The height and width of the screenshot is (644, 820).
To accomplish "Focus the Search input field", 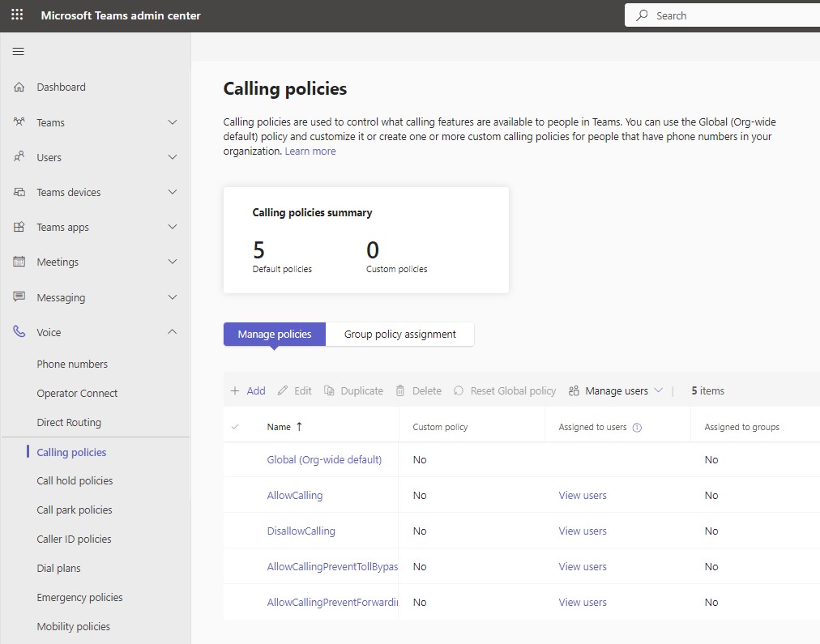I will tap(722, 15).
